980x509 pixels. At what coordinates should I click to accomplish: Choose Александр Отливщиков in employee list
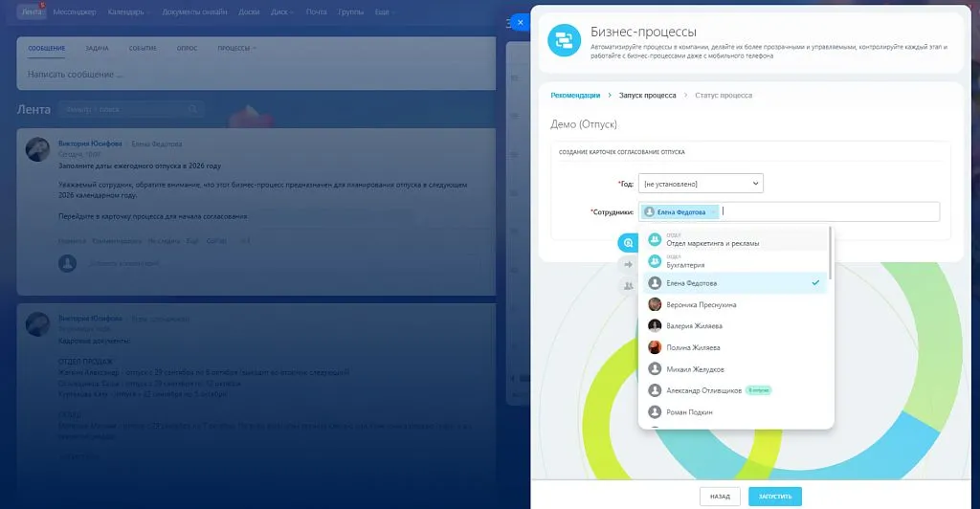735,390
